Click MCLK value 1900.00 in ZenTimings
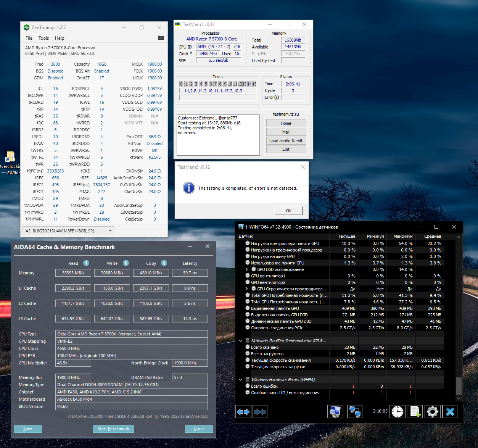The width and height of the screenshot is (478, 448). coord(155,64)
